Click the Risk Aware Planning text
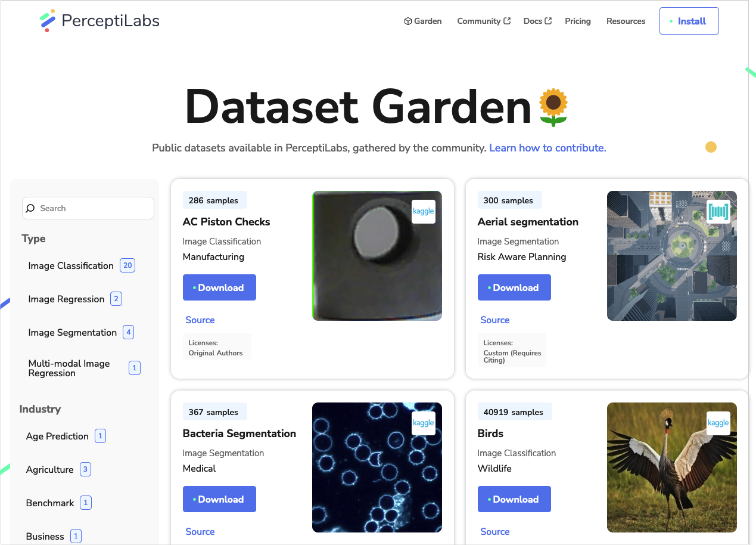Image resolution: width=756 pixels, height=545 pixels. coord(522,257)
